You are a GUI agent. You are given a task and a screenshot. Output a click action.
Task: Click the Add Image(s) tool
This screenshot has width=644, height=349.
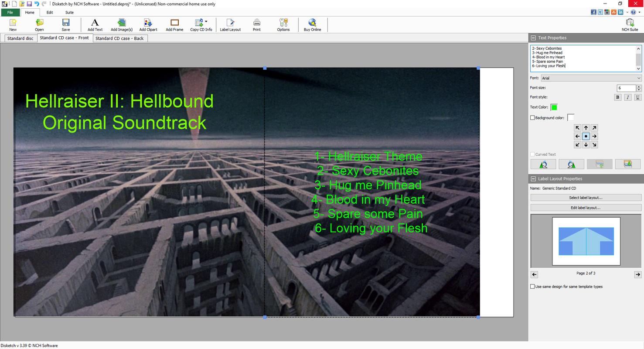coord(122,25)
